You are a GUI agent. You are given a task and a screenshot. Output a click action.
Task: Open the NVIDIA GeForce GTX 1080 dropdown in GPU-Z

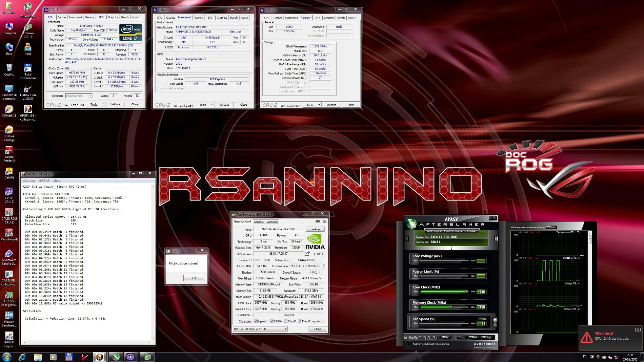pos(260,329)
